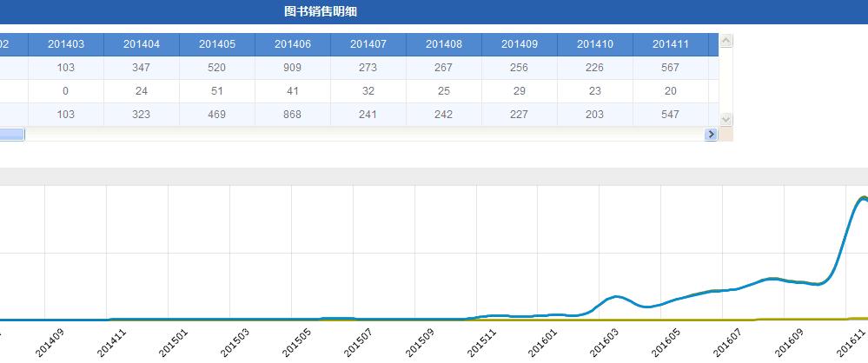Click the horizontal scrollbar thumb
The height and width of the screenshot is (363, 868).
(x=12, y=134)
